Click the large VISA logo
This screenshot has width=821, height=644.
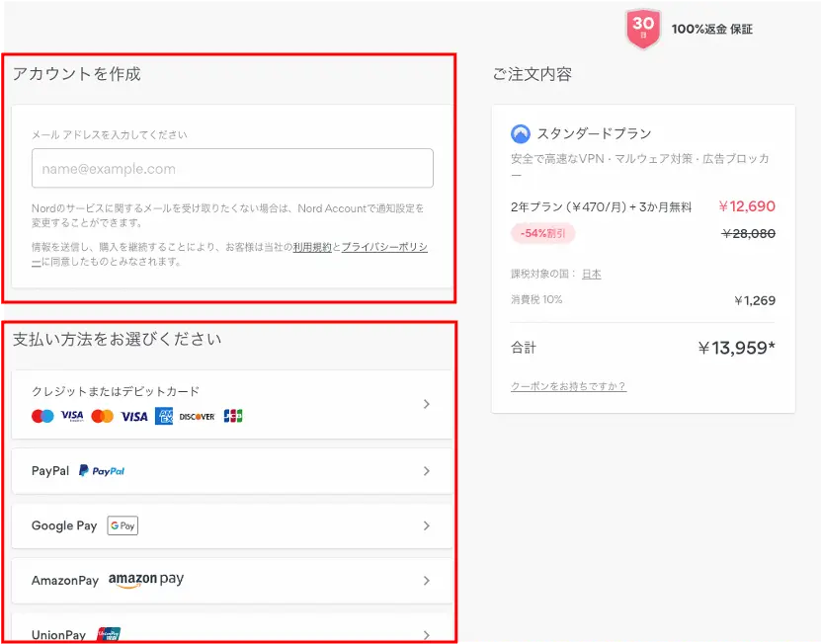coord(134,417)
